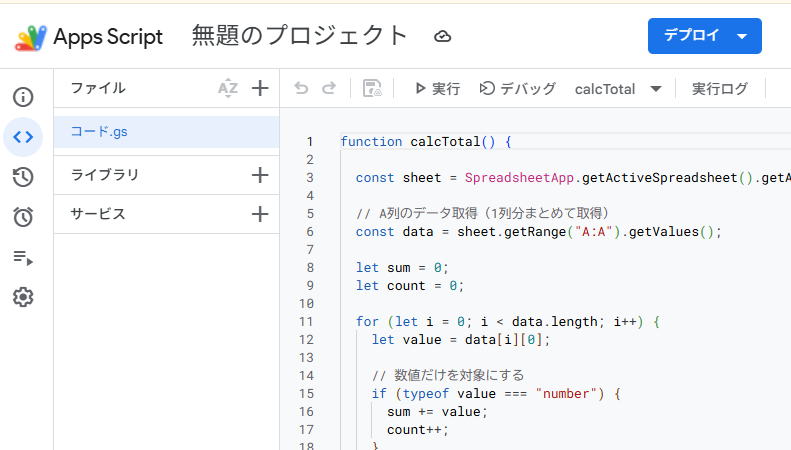791x450 pixels.
Task: Select the Editor code icon in sidebar
Action: [x=23, y=137]
